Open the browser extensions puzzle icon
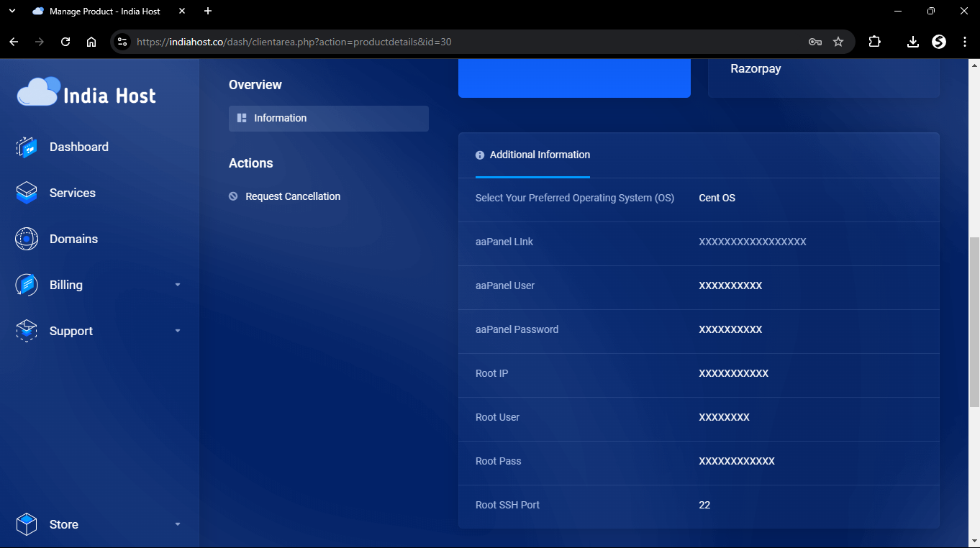 click(874, 41)
